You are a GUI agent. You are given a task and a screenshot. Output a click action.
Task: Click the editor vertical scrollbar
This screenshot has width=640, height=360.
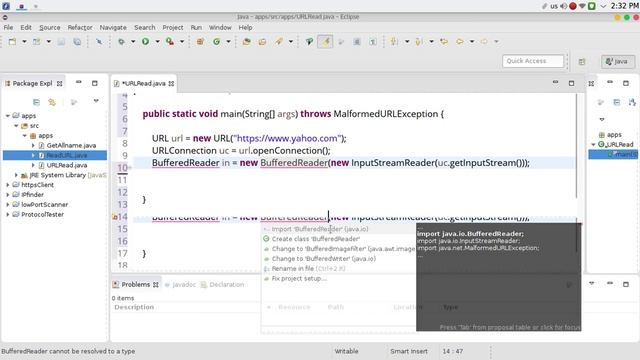pos(576,147)
